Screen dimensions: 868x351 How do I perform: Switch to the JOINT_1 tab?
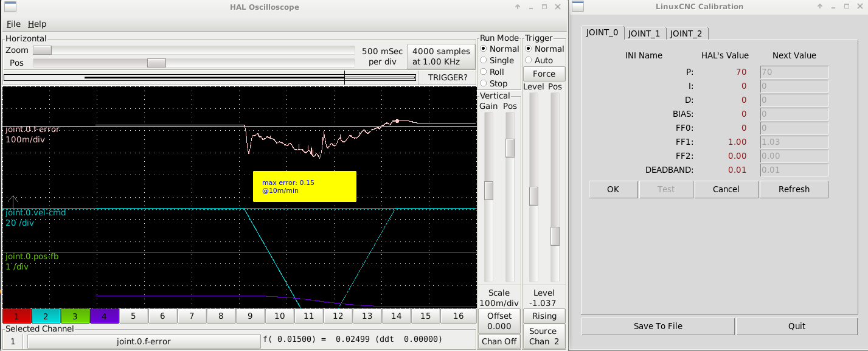tap(644, 33)
